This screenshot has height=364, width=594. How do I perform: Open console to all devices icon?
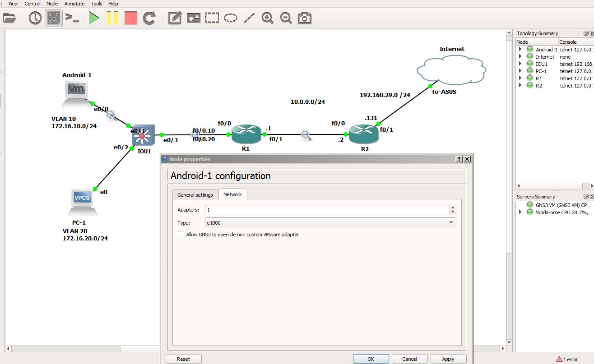(x=72, y=18)
